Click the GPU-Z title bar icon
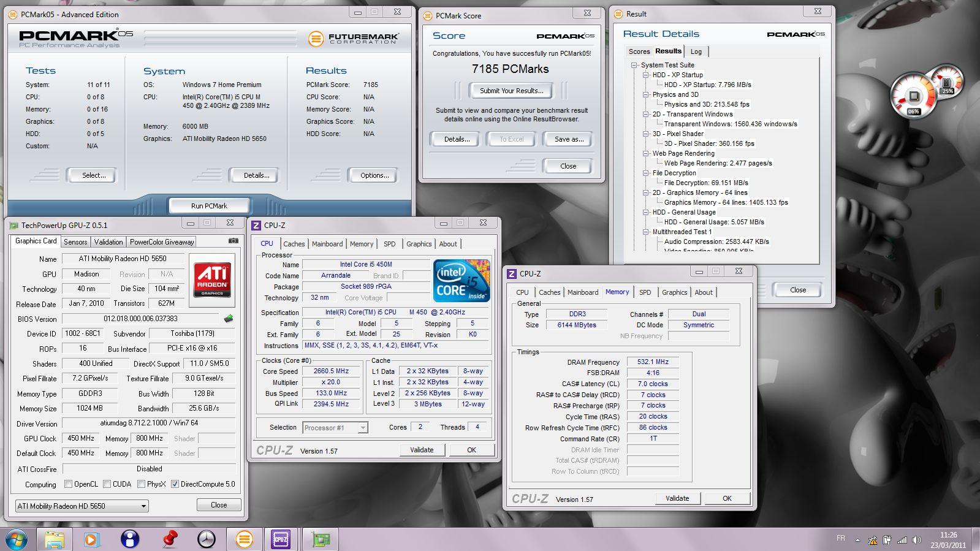 pyautogui.click(x=13, y=226)
